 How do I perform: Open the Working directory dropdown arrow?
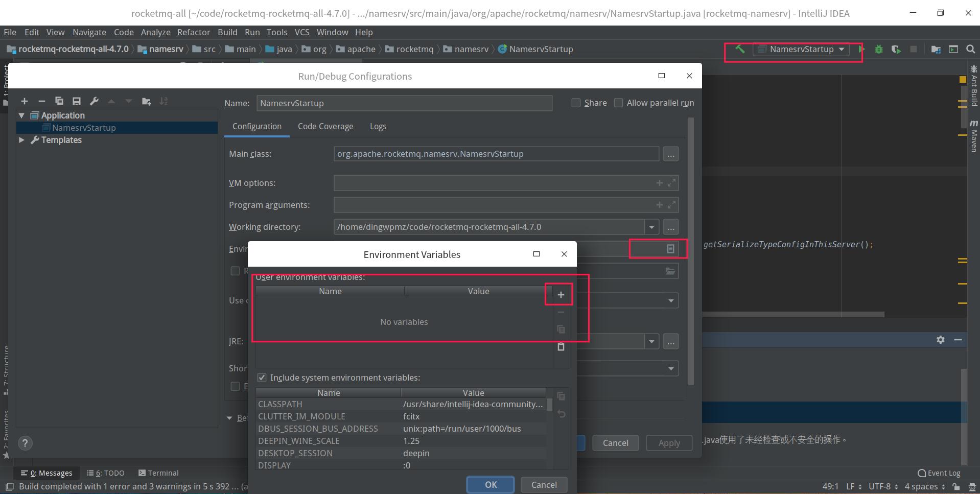click(x=651, y=227)
